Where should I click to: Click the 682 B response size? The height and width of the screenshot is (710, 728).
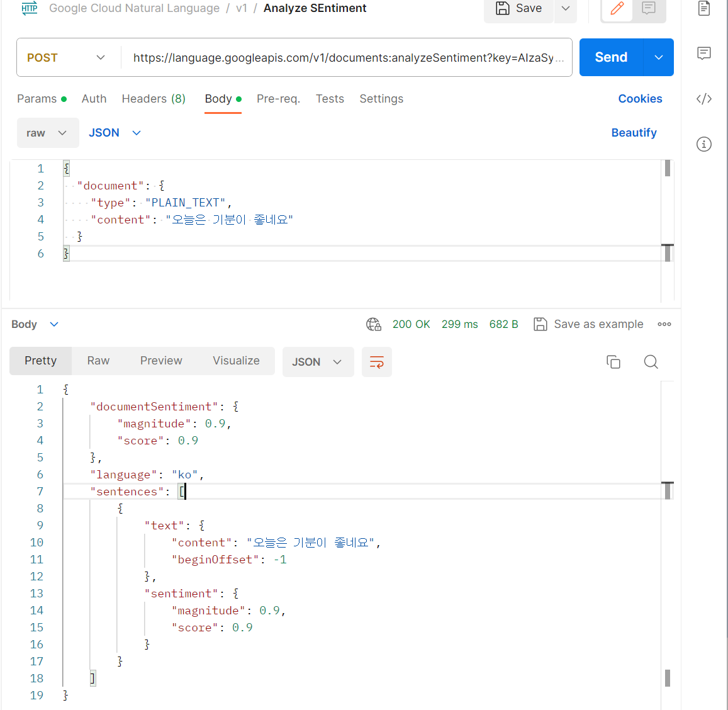click(x=503, y=324)
